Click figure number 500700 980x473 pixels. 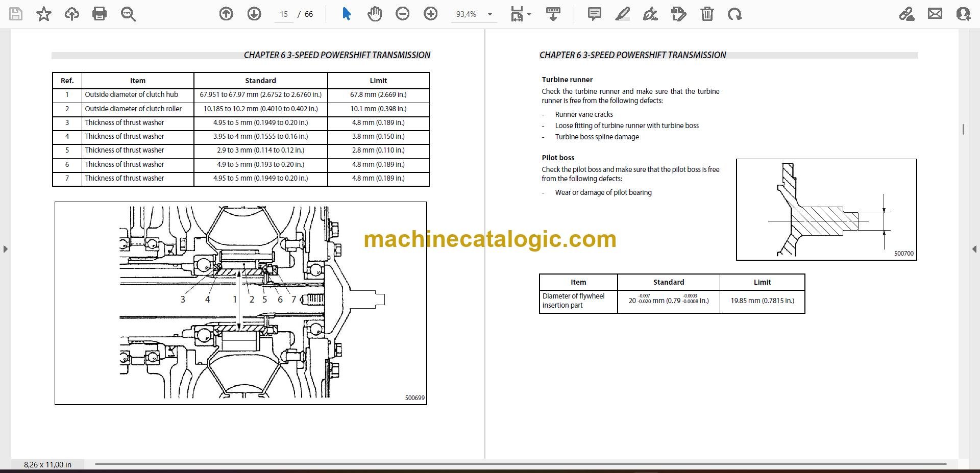(904, 254)
